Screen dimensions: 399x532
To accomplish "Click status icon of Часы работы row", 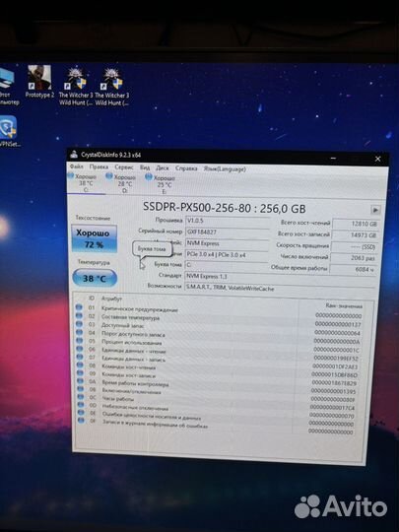I will coord(81,396).
